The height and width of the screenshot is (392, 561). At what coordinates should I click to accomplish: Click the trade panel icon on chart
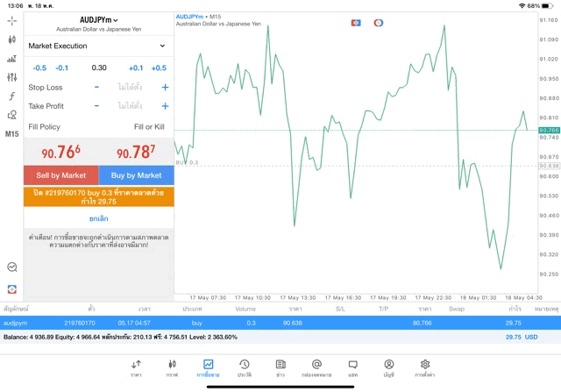[x=356, y=23]
